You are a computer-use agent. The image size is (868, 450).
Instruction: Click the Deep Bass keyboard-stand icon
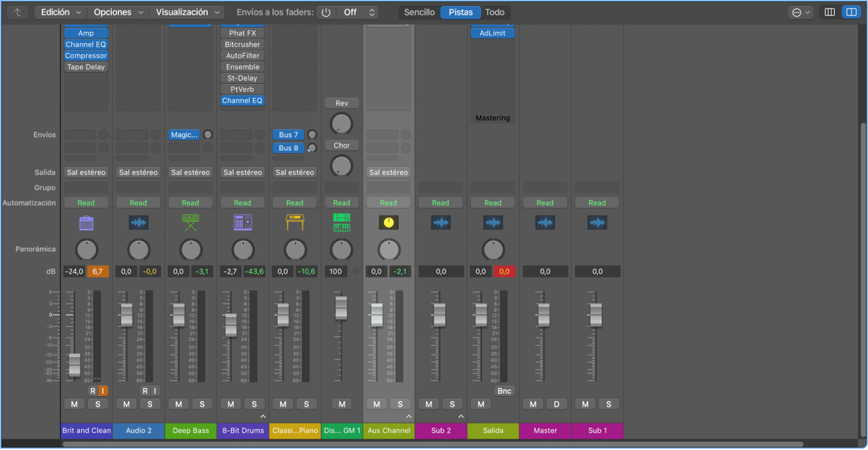tap(191, 222)
